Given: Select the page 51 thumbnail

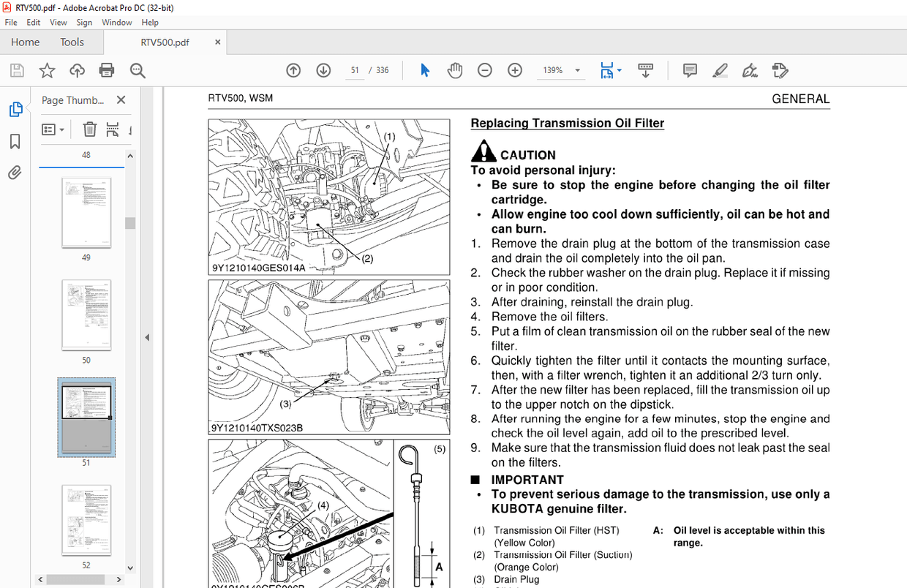Looking at the screenshot, I should [86, 417].
